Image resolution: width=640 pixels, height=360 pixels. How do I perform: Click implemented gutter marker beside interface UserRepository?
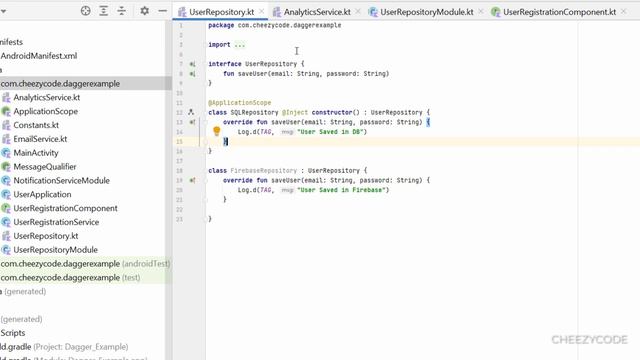pyautogui.click(x=192, y=64)
